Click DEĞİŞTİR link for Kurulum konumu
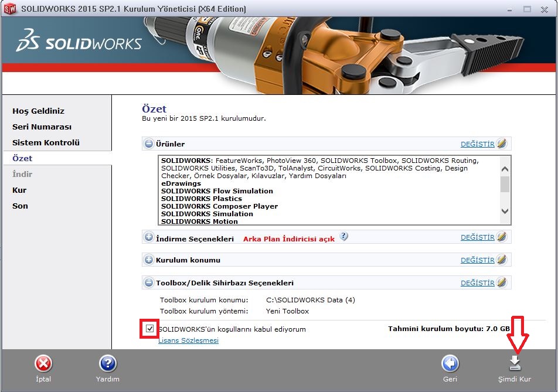 (478, 260)
